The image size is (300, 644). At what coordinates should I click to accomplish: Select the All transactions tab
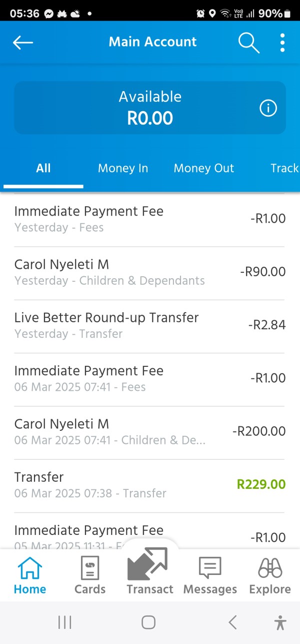(x=43, y=168)
